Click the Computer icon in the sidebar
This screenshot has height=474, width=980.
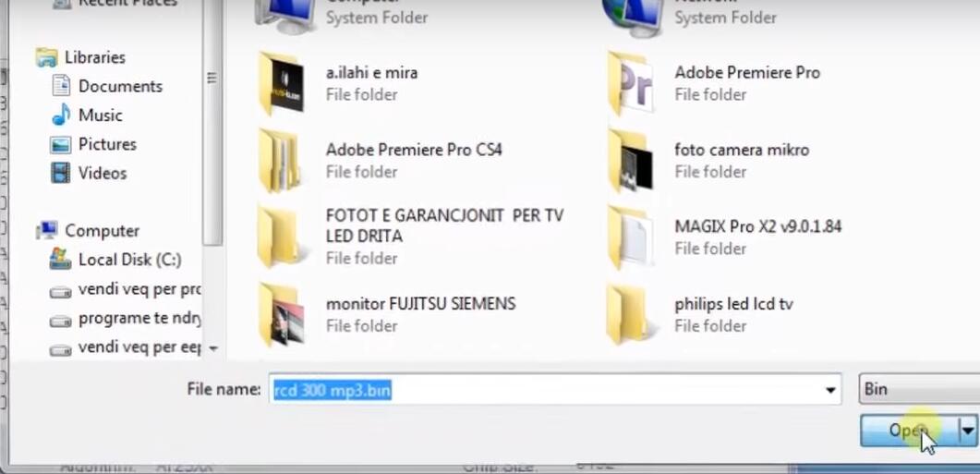click(47, 231)
